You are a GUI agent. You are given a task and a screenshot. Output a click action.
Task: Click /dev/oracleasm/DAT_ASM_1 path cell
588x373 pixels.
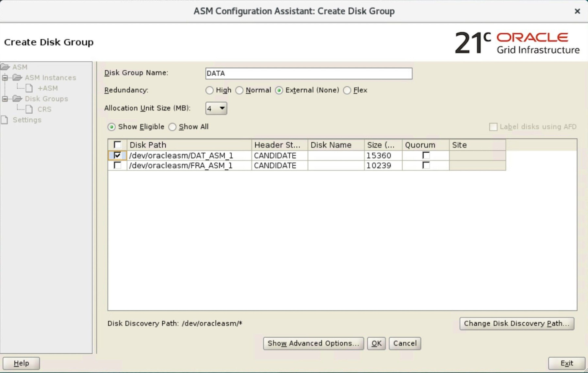click(x=189, y=155)
